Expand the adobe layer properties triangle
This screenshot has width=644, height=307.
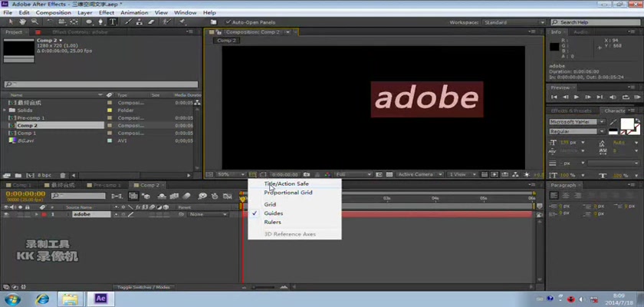tap(37, 215)
